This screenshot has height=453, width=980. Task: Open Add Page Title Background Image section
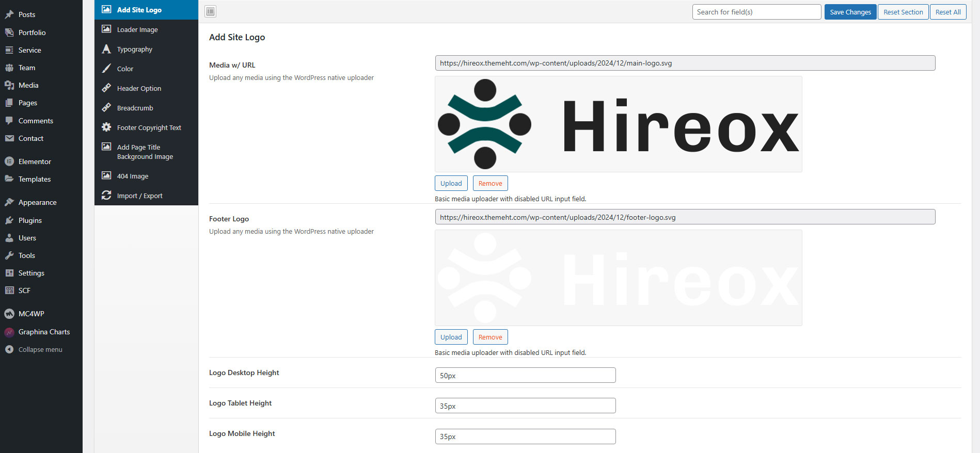[x=146, y=152]
